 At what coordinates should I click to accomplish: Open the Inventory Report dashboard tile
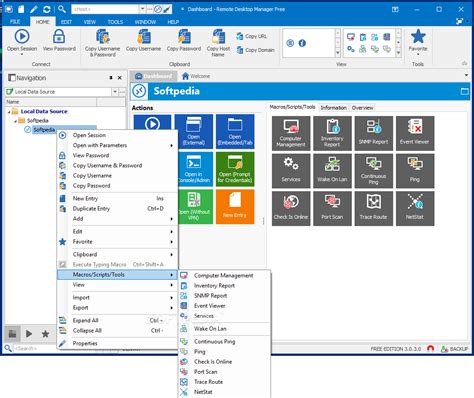click(332, 133)
